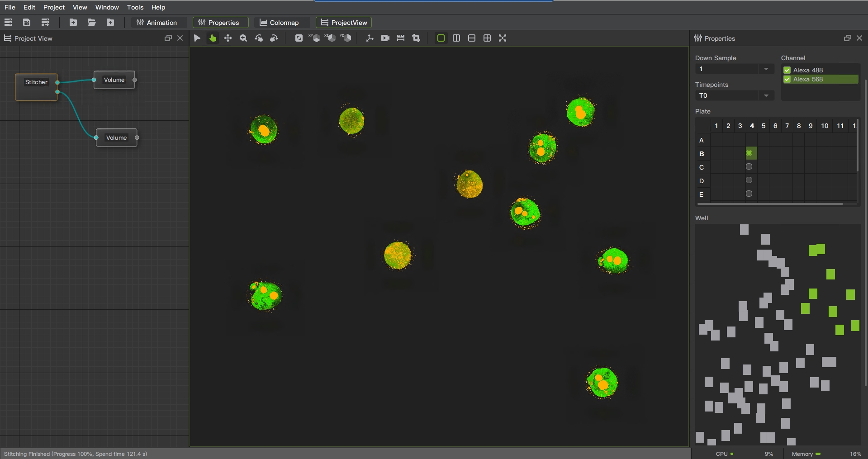Close the Properties panel
The image size is (868, 459).
(859, 38)
